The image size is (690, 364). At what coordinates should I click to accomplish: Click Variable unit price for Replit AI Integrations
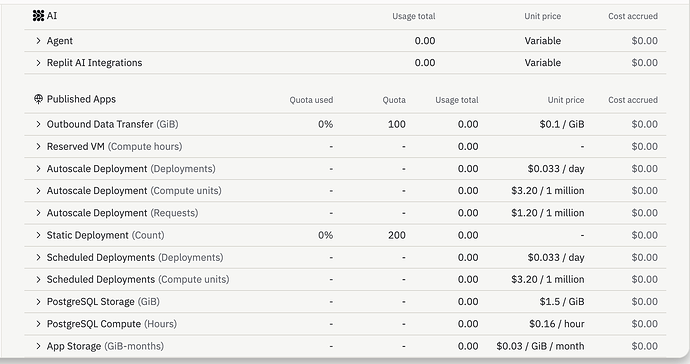coord(543,63)
